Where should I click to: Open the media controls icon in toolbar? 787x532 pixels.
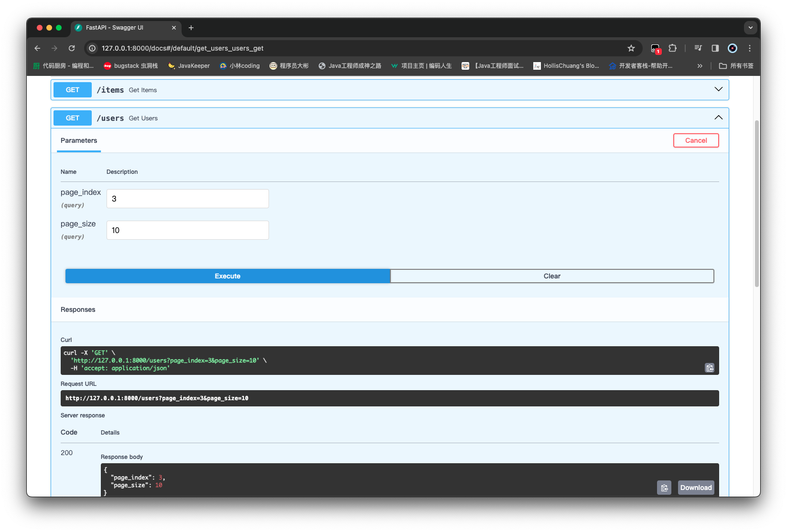[x=698, y=48]
